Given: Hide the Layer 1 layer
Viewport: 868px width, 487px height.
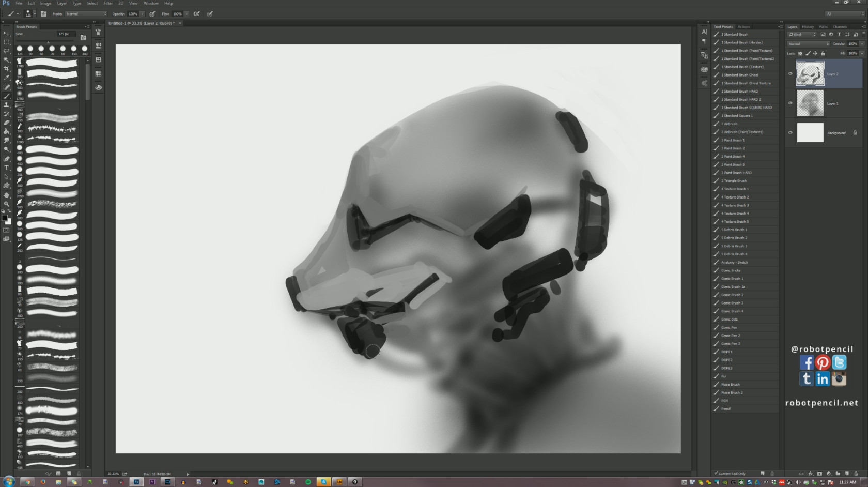Looking at the screenshot, I should tap(790, 102).
